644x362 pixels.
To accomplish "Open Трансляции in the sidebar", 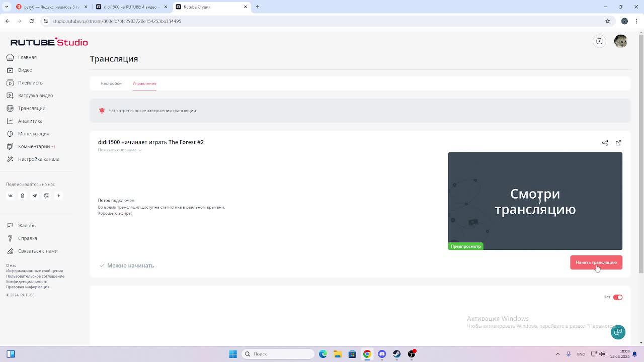I will tap(32, 108).
